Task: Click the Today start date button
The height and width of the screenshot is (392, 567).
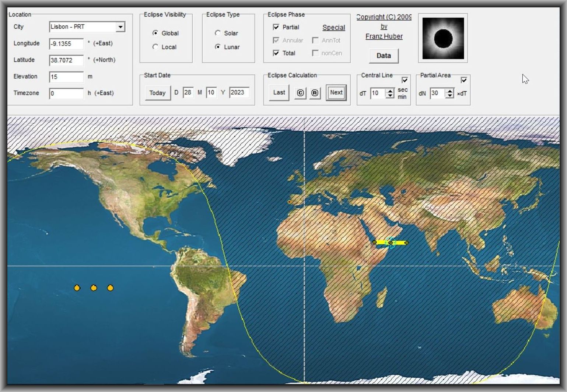Action: pos(157,93)
